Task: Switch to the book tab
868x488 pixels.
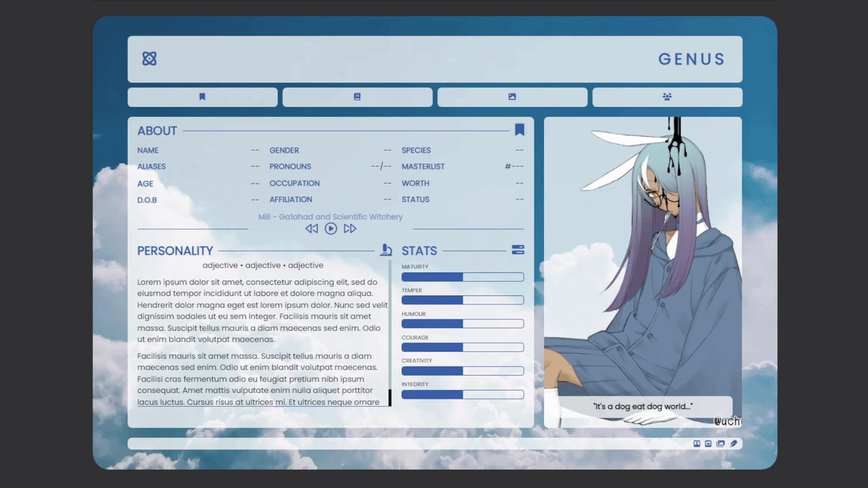Action: 357,97
